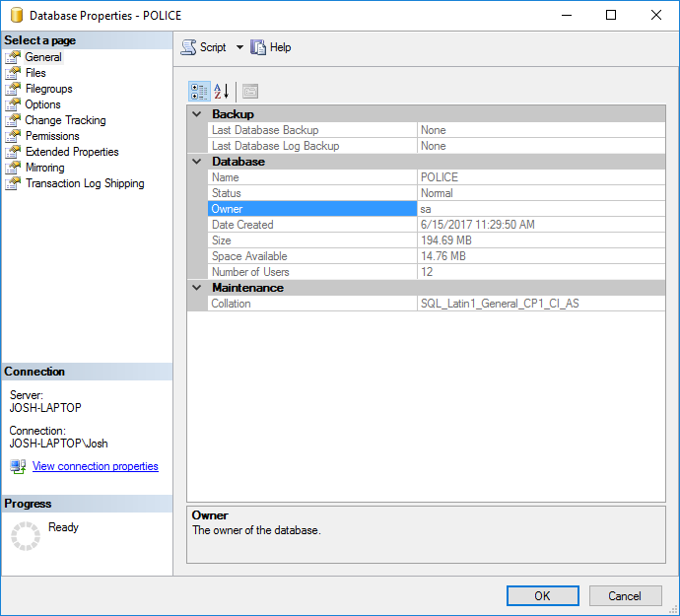Click the Script button label

(213, 47)
